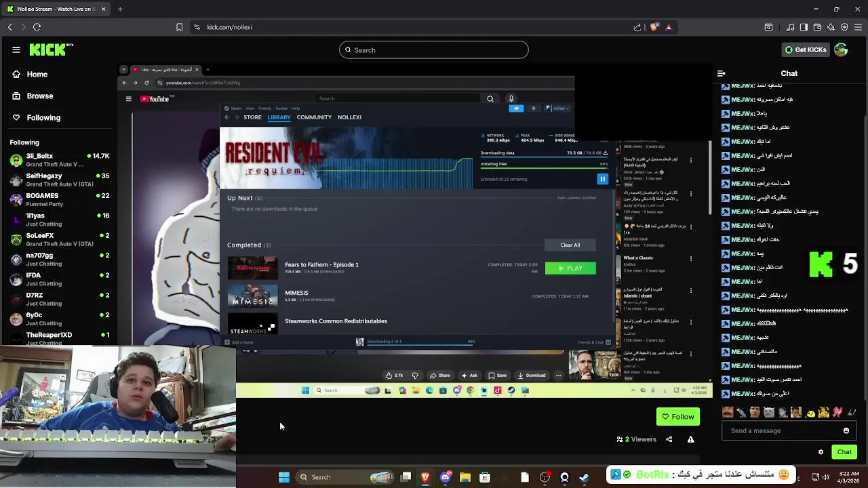Screen dimensions: 868x488
Task: Go back in browser history
Action: tap(9, 27)
